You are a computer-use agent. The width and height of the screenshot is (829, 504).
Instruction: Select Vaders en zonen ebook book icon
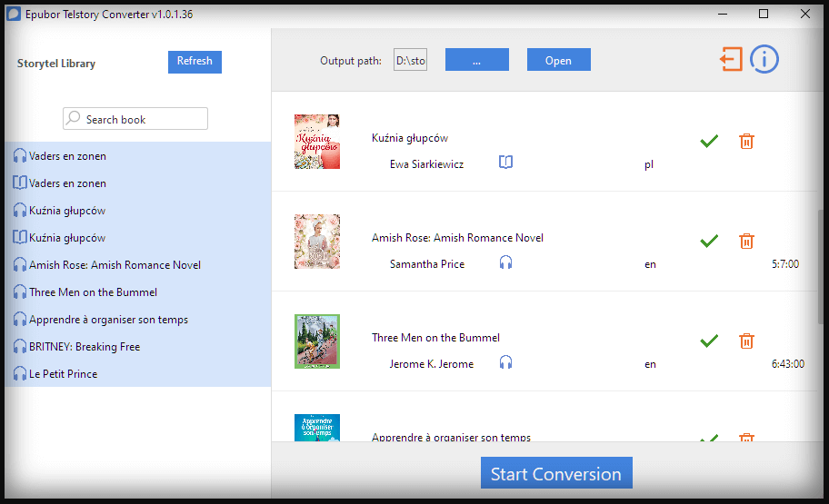click(x=20, y=183)
